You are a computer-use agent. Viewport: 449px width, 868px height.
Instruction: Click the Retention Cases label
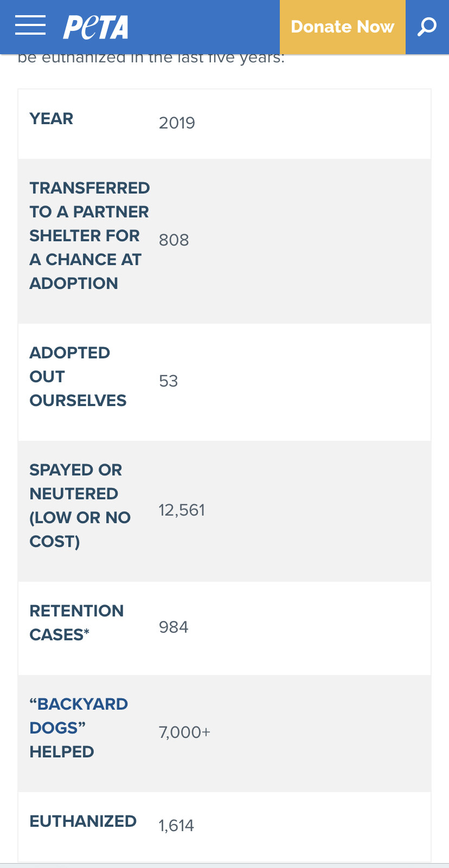76,622
